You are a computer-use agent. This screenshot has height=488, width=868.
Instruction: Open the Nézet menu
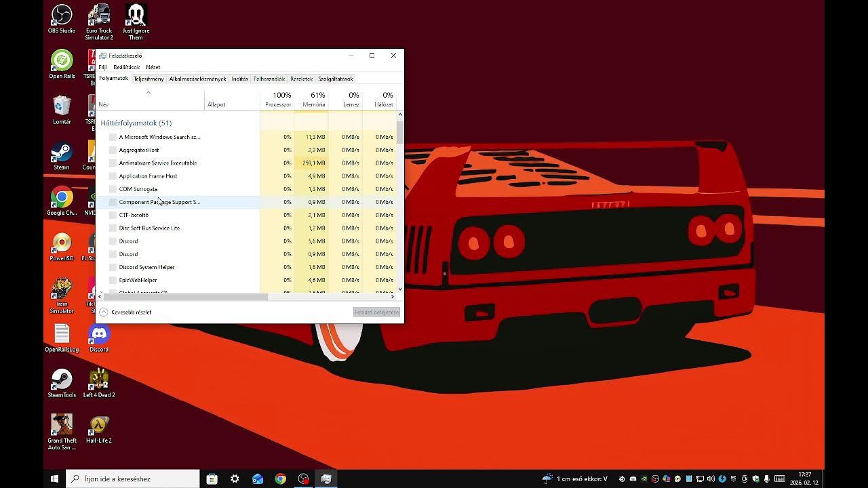pyautogui.click(x=153, y=67)
